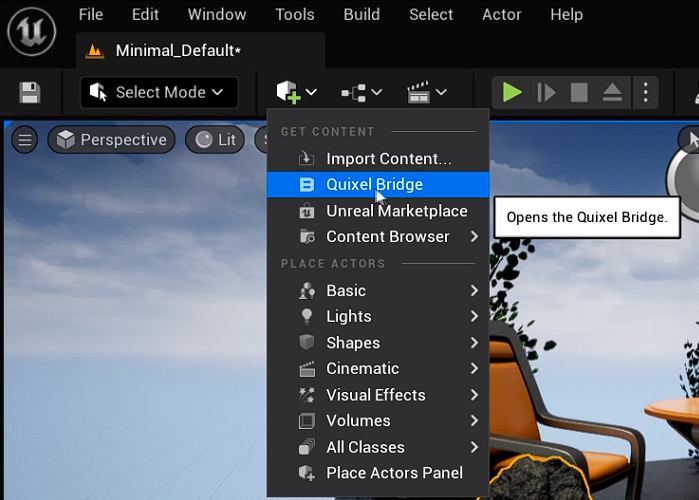Open the Edit menu
This screenshot has height=500, width=699.
pyautogui.click(x=145, y=15)
